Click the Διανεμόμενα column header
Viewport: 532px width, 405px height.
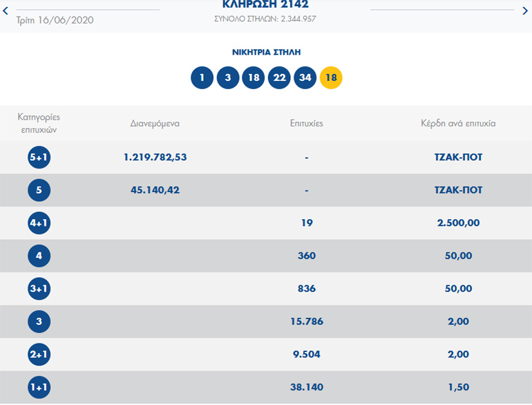(155, 124)
